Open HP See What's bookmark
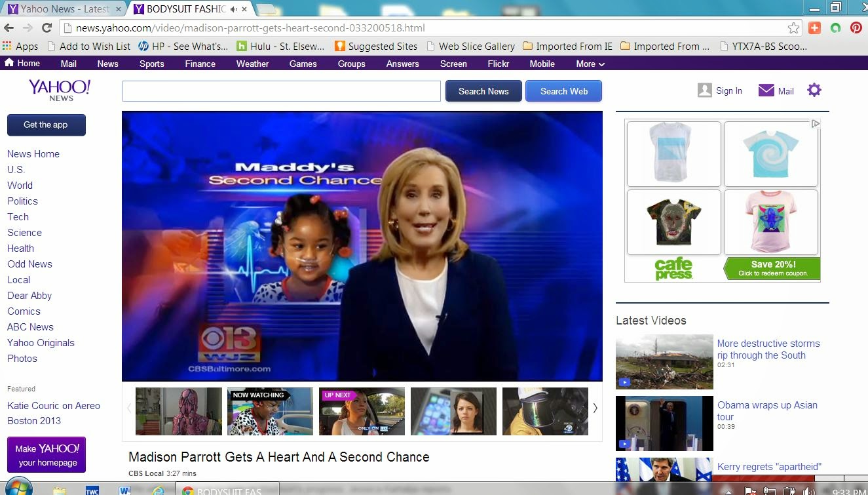 click(183, 46)
